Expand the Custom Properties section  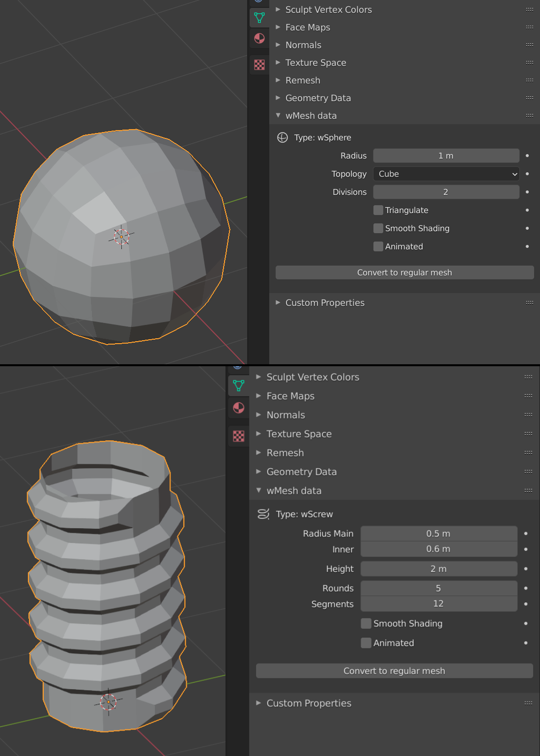[x=324, y=303]
